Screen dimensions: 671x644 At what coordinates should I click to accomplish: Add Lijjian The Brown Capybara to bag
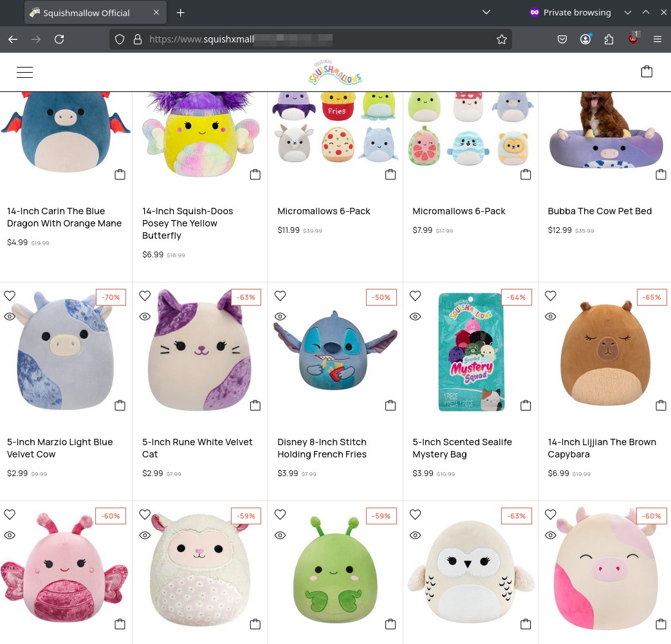pos(661,405)
